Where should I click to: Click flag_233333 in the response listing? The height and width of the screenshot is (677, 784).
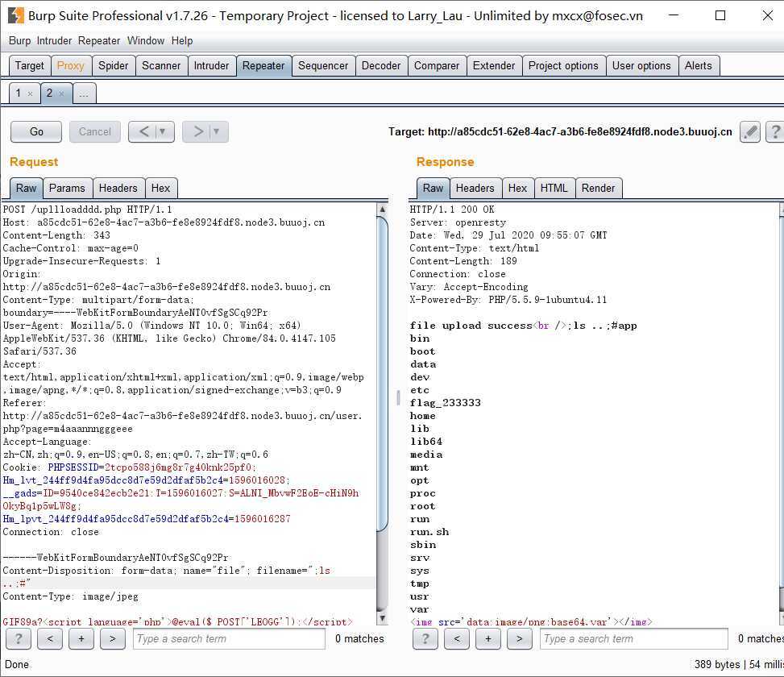(446, 402)
